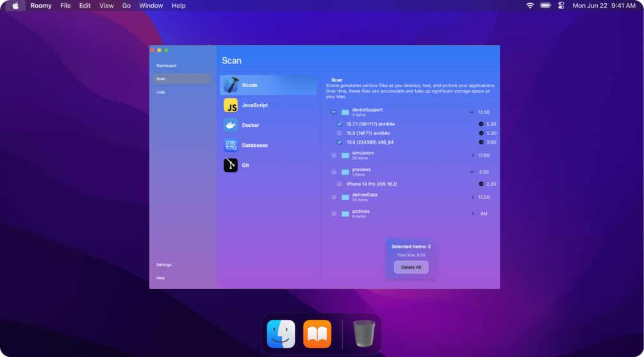Screen dimensions: 644x357
Task: Pick the Git icon category
Action: click(x=231, y=165)
